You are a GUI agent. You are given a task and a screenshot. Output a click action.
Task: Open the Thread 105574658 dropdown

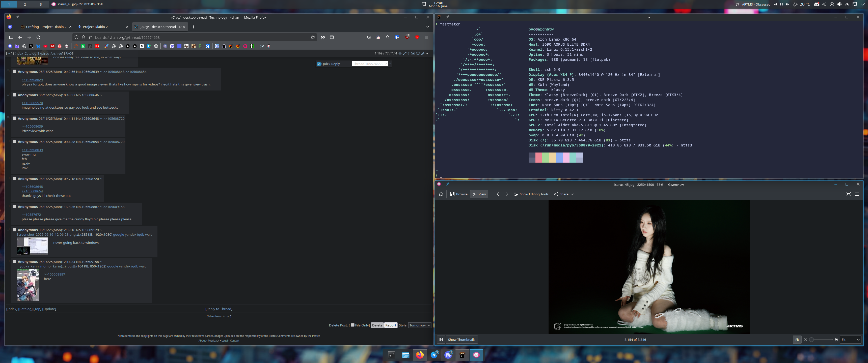pyautogui.click(x=370, y=64)
